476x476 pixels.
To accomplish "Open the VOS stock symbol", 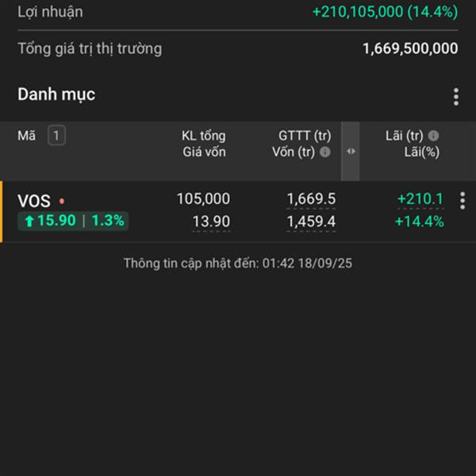I will (x=34, y=202).
